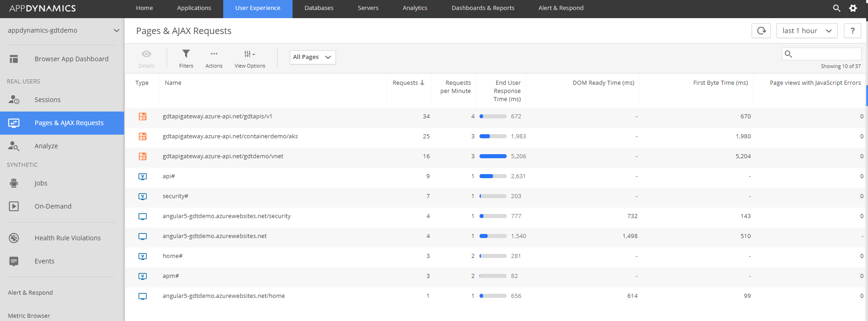The width and height of the screenshot is (868, 321).
Task: Open Sessions in sidebar
Action: click(48, 100)
